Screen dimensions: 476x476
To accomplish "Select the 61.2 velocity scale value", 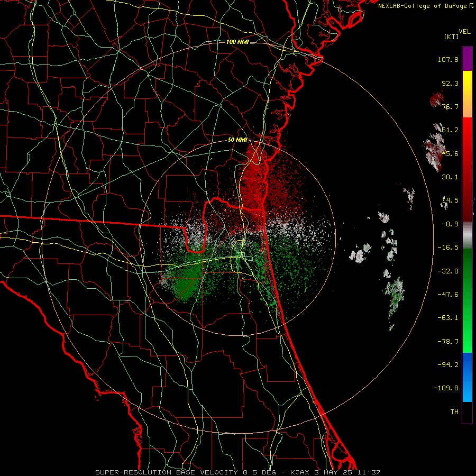I will pos(450,130).
